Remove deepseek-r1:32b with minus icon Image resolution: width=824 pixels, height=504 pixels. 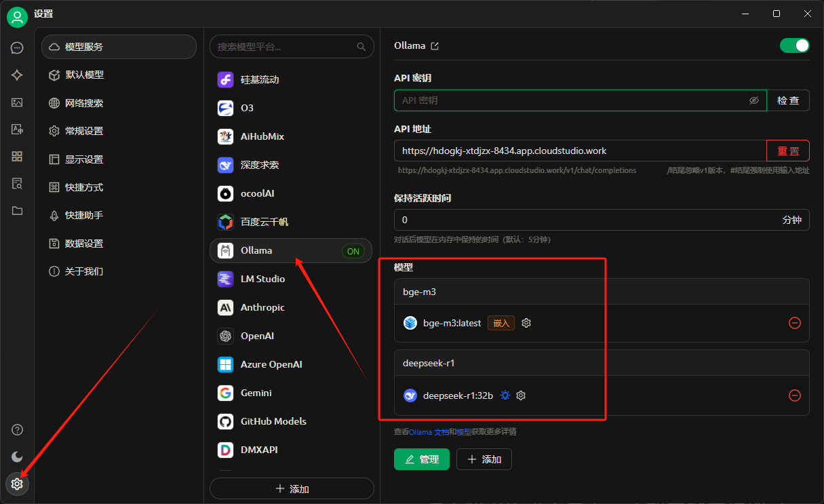tap(795, 395)
